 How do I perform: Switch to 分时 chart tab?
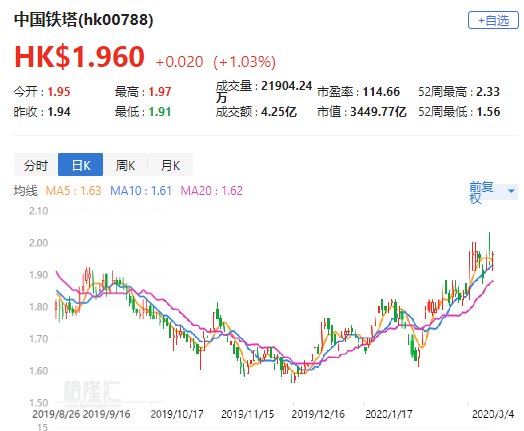tap(36, 165)
